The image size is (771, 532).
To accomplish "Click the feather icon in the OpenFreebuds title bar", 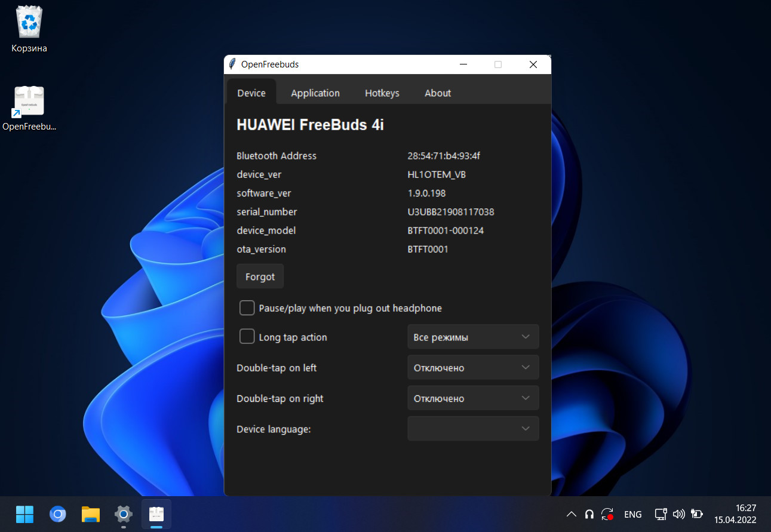I will [232, 64].
